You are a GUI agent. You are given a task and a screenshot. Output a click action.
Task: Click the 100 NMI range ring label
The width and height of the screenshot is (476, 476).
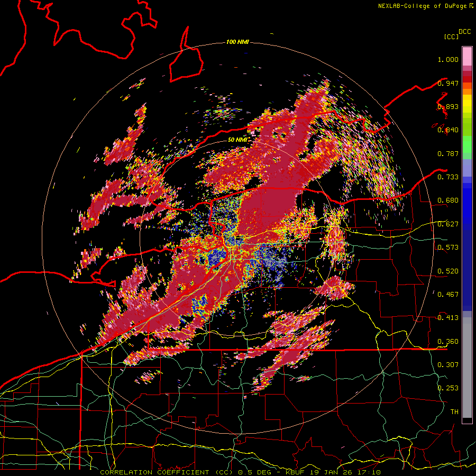[x=237, y=42]
